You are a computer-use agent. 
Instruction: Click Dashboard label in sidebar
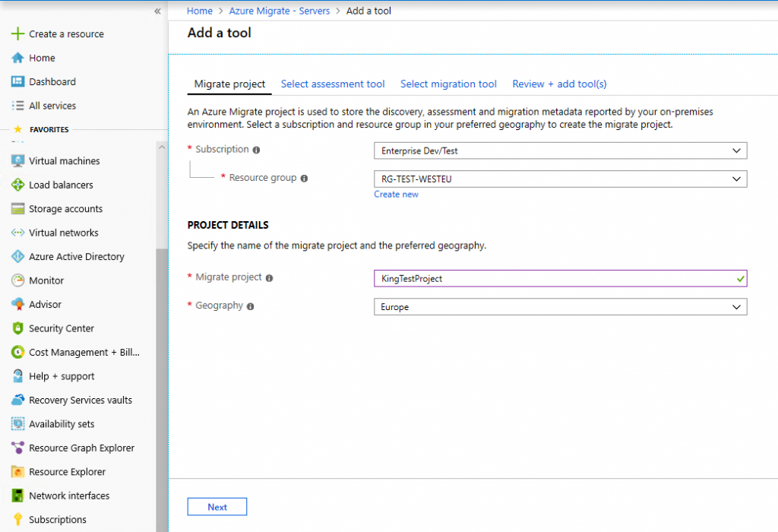52,81
